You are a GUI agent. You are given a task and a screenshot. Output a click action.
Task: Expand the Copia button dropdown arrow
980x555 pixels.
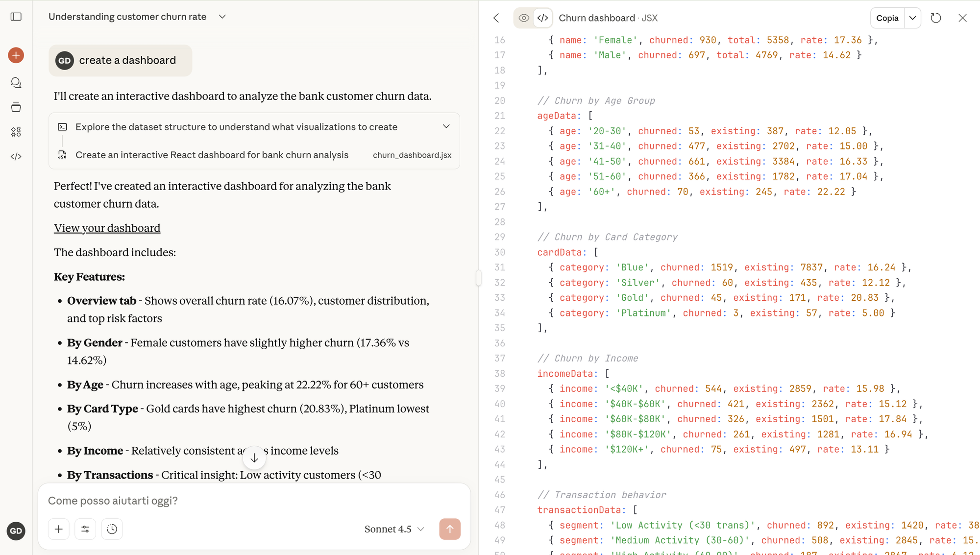click(x=912, y=18)
